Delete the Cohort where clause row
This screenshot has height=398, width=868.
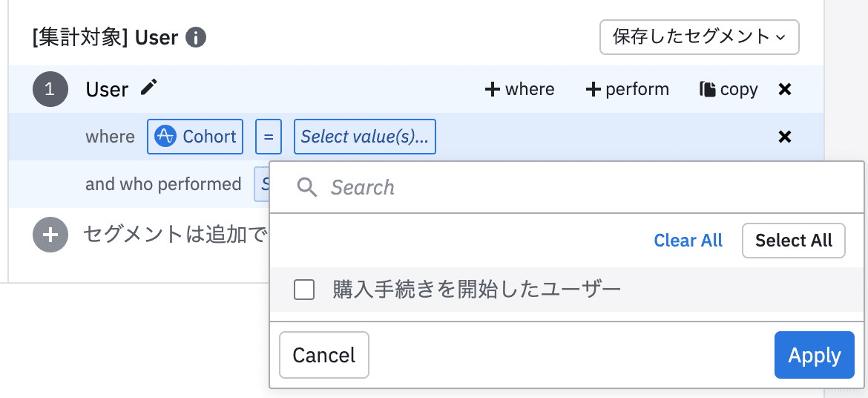(x=784, y=137)
